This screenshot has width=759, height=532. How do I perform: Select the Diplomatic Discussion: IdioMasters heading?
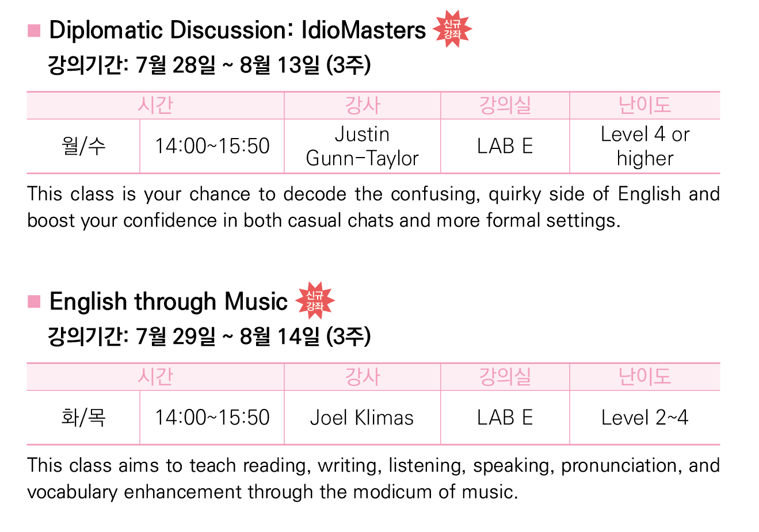click(237, 30)
